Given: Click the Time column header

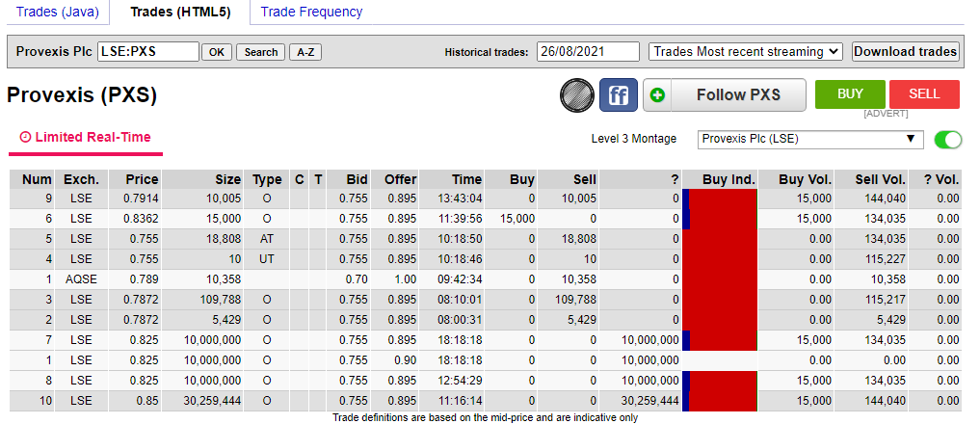Looking at the screenshot, I should [453, 179].
